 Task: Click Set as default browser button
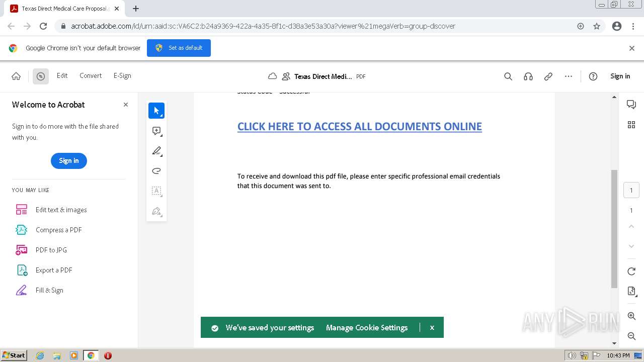pos(179,48)
